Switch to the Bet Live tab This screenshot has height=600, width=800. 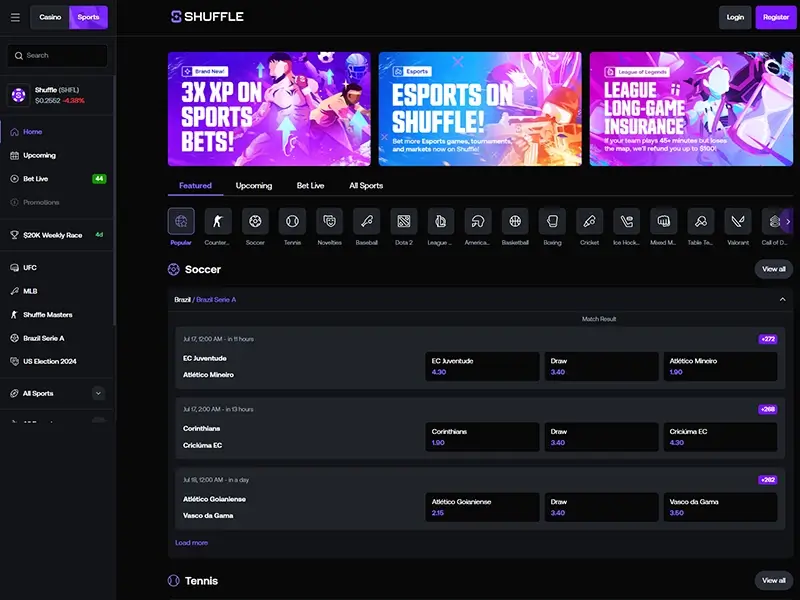pyautogui.click(x=310, y=186)
